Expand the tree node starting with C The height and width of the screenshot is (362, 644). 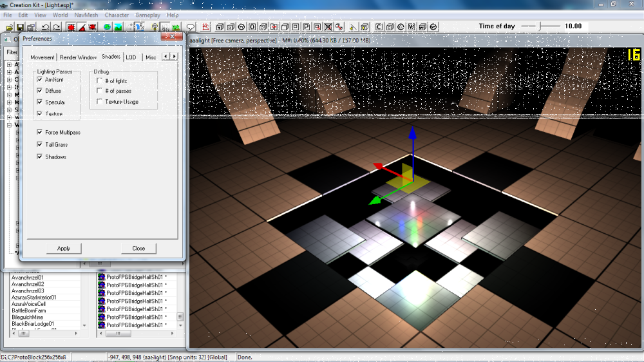(x=9, y=79)
